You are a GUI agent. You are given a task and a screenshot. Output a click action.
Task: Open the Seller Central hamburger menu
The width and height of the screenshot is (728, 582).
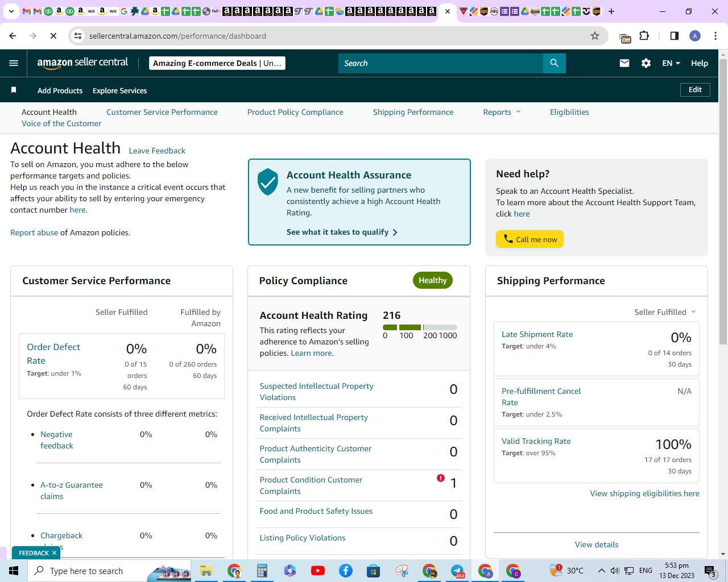14,63
